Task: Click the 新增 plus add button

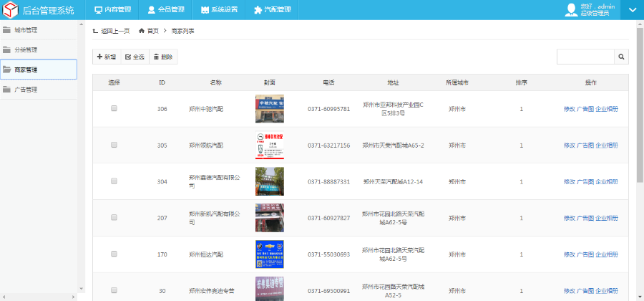Action: tap(107, 57)
